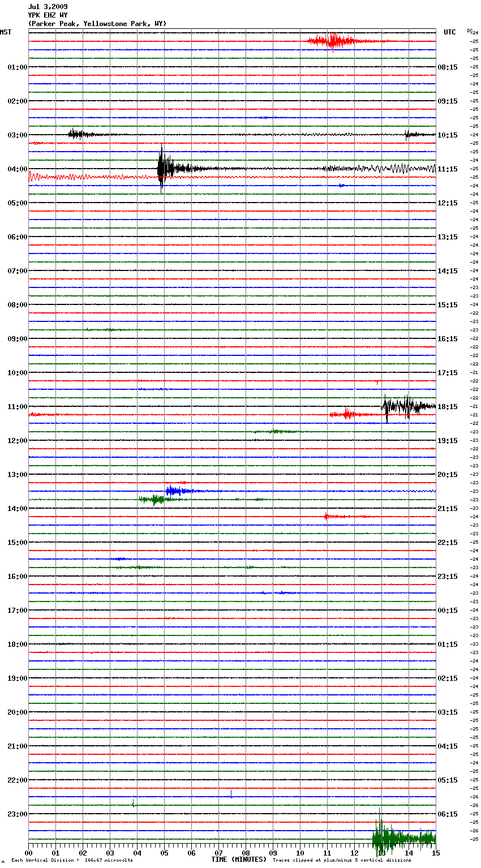Click the 22:00 MST time label
The image size is (481, 868).
pos(17,780)
